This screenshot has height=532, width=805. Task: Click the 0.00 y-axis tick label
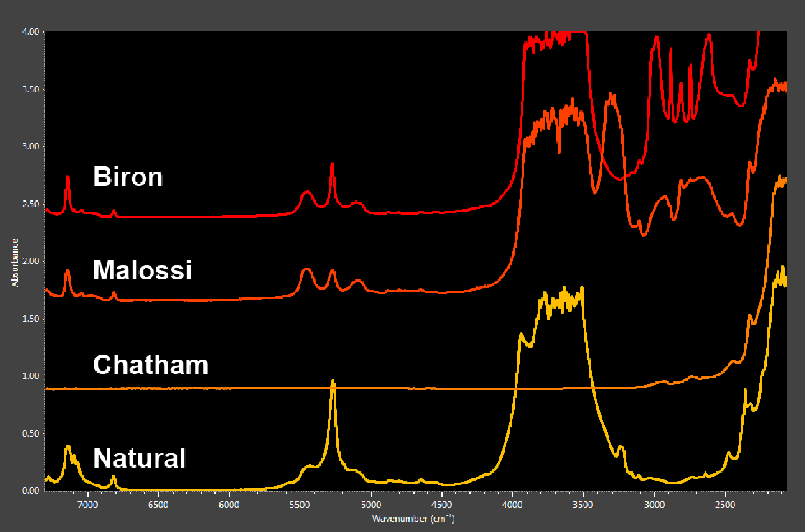[31, 491]
